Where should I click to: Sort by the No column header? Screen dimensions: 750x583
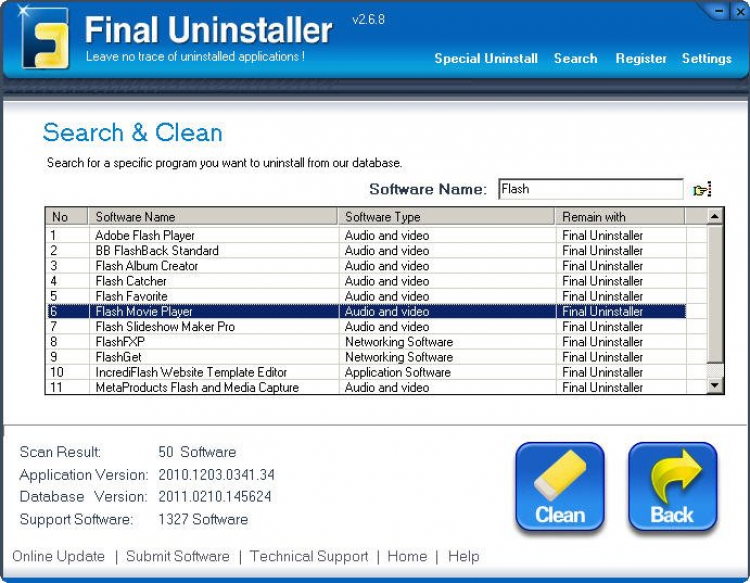coord(67,217)
